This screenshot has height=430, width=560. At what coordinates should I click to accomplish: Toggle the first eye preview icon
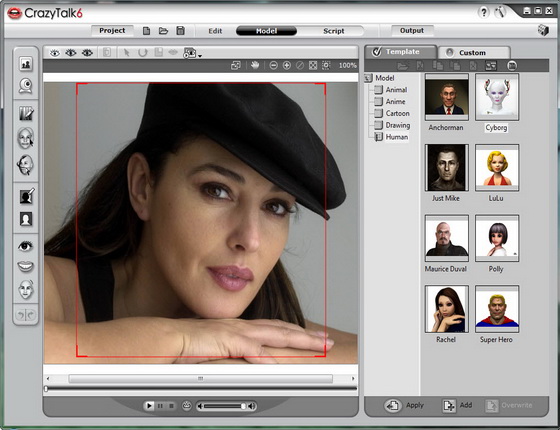coord(55,53)
